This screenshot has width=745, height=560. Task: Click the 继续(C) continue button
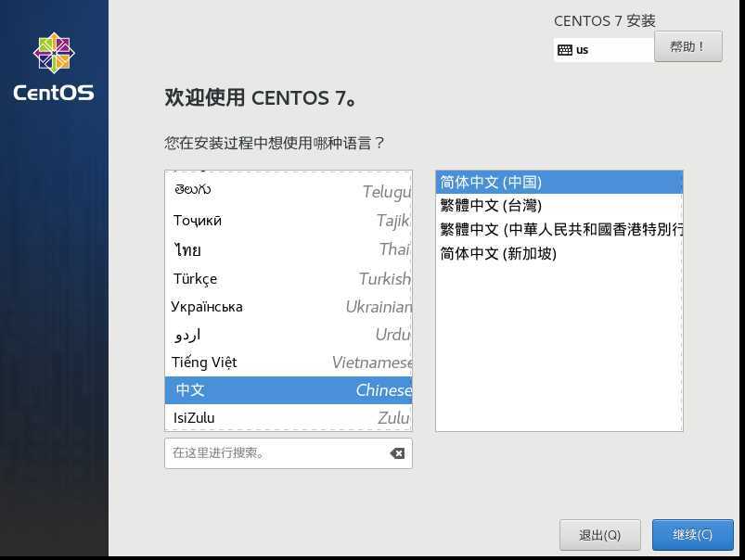[693, 535]
